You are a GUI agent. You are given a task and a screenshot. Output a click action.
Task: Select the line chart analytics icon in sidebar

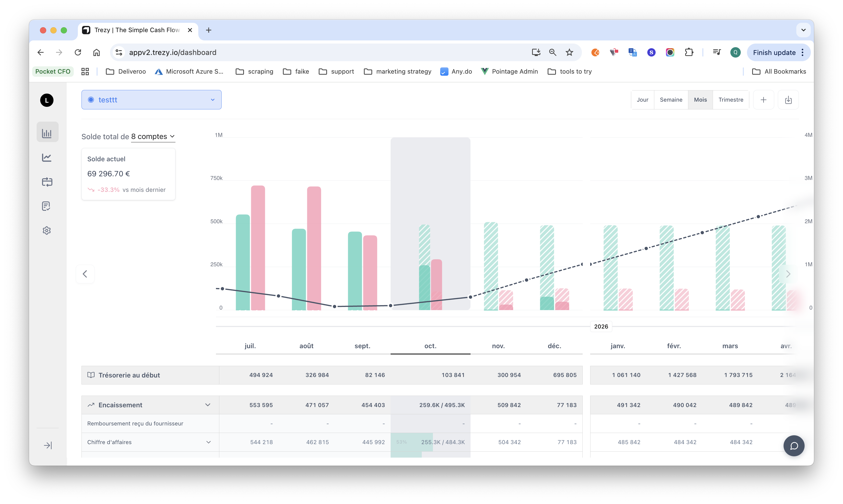[47, 157]
